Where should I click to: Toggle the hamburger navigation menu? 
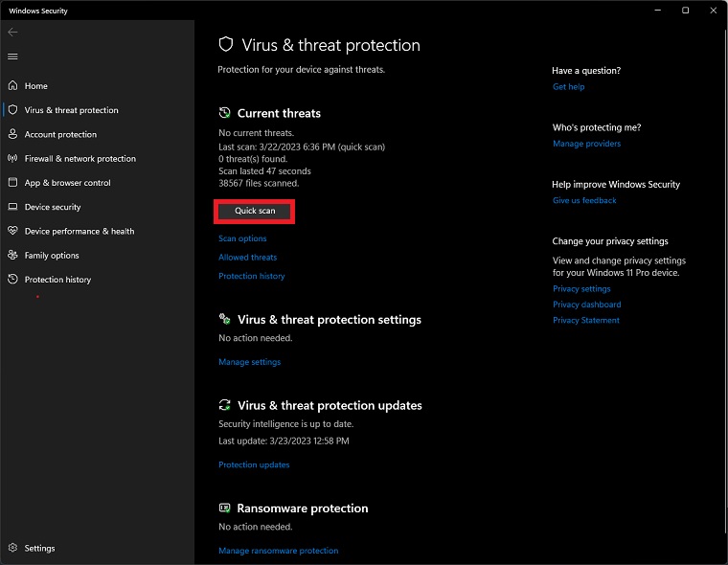tap(13, 56)
